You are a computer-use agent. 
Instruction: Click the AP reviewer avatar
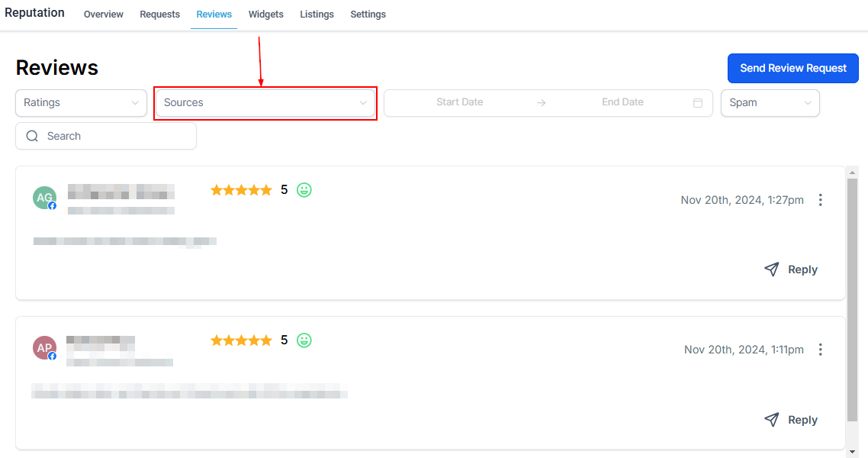point(44,348)
